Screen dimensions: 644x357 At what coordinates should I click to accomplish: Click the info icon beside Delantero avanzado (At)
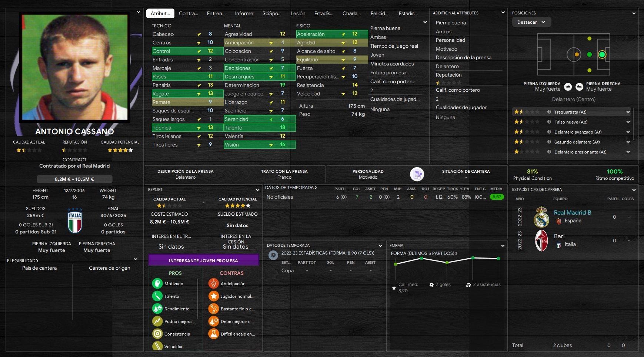tap(549, 132)
